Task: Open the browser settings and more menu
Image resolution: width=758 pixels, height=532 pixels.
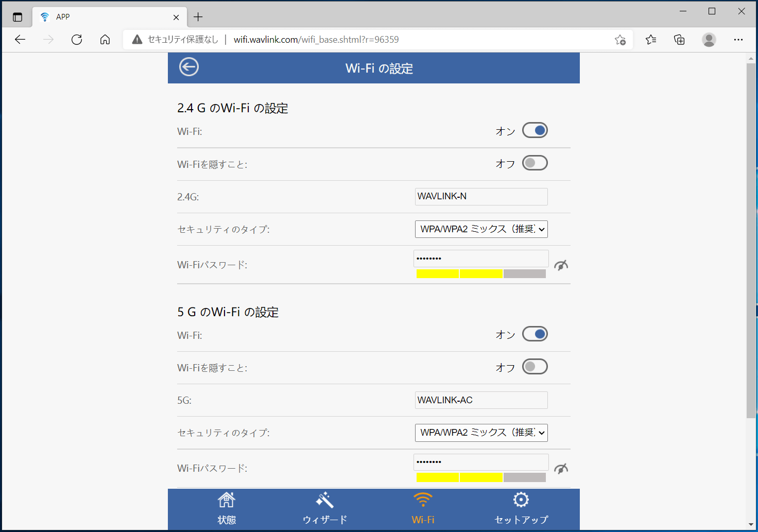Action: pyautogui.click(x=738, y=40)
